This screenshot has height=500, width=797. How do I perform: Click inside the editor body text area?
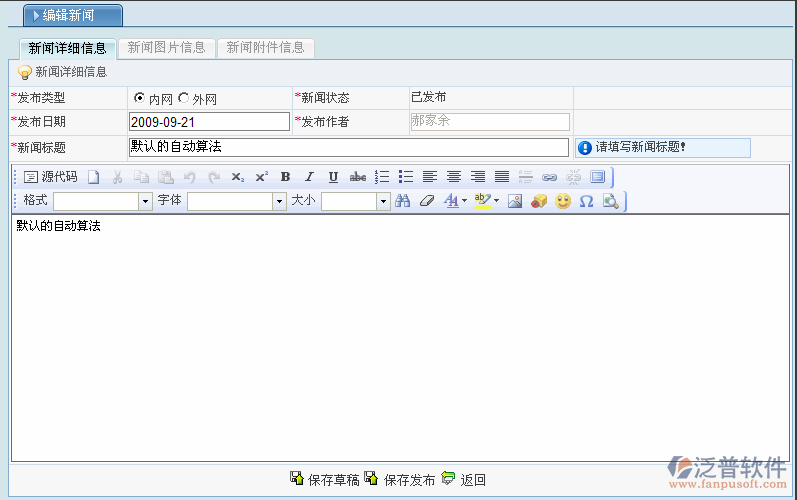[x=401, y=337]
